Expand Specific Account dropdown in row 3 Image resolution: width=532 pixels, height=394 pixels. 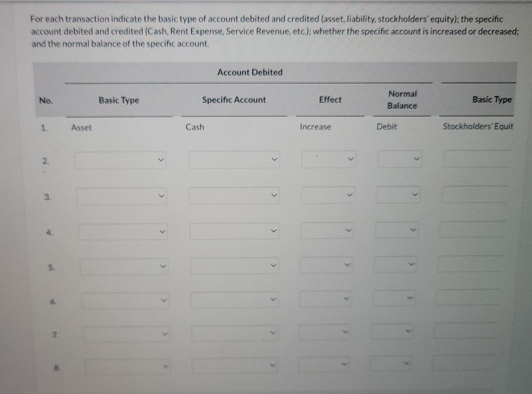[234, 196]
